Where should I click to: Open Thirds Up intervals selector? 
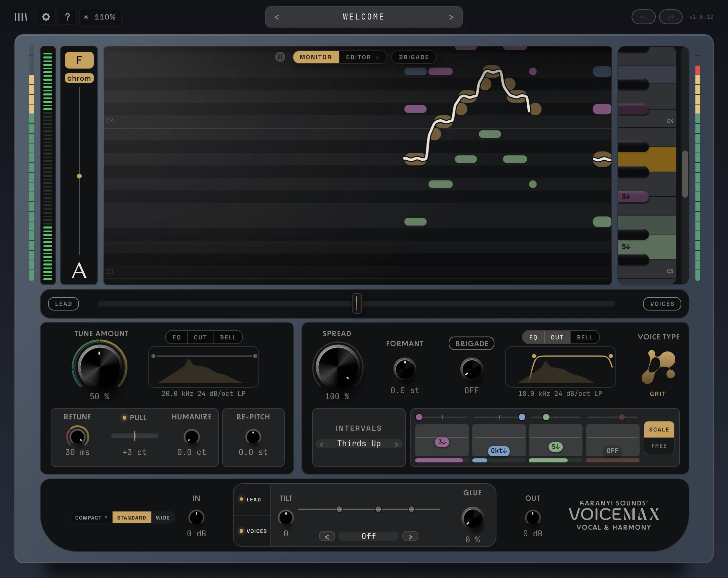[x=359, y=444]
